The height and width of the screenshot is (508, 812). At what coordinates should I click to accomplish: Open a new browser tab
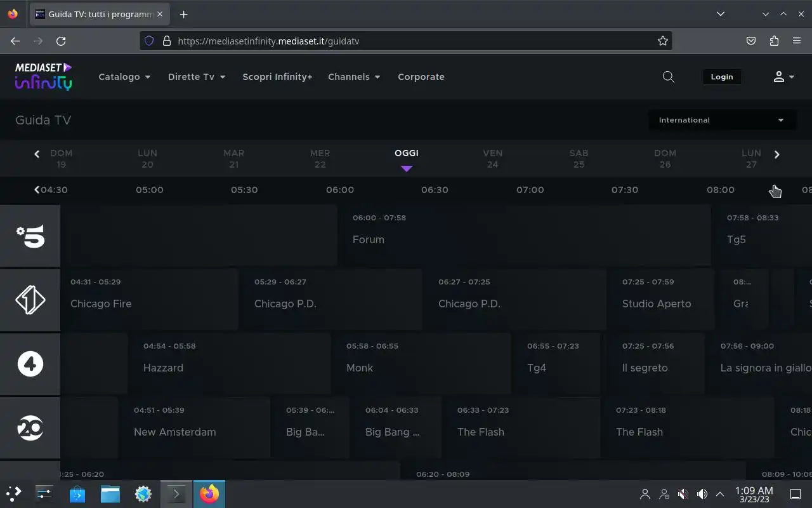pos(183,14)
